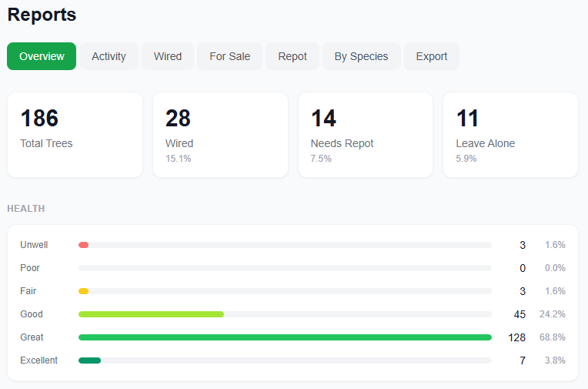This screenshot has width=588, height=389.
Task: Click the Total Trees 186 card
Action: [x=75, y=135]
